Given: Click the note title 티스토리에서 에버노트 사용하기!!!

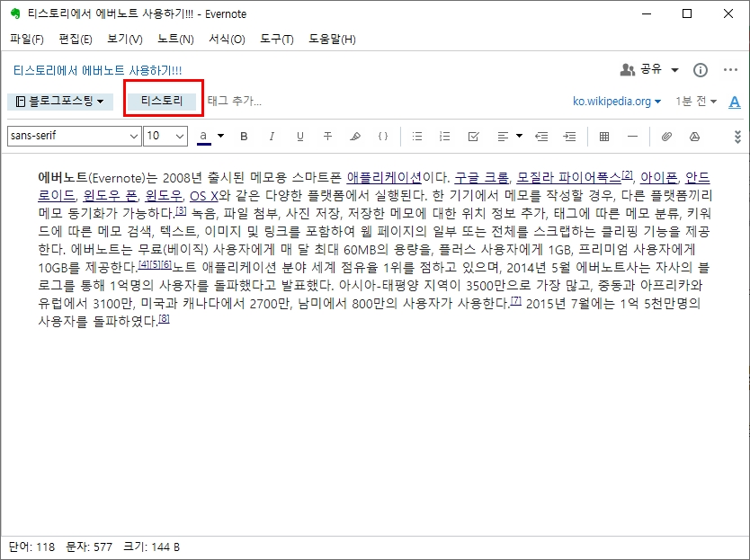Looking at the screenshot, I should [x=98, y=71].
